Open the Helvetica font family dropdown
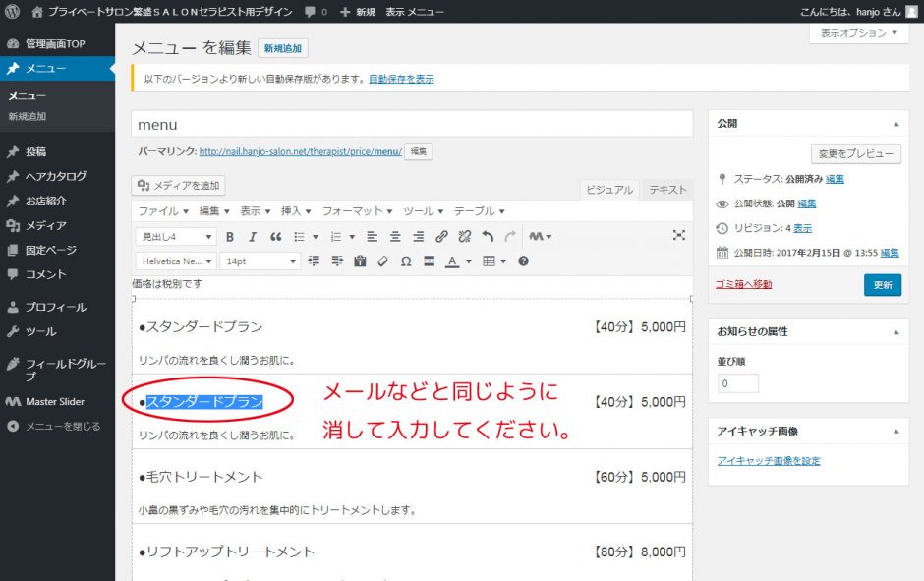The height and width of the screenshot is (581, 924). point(175,261)
